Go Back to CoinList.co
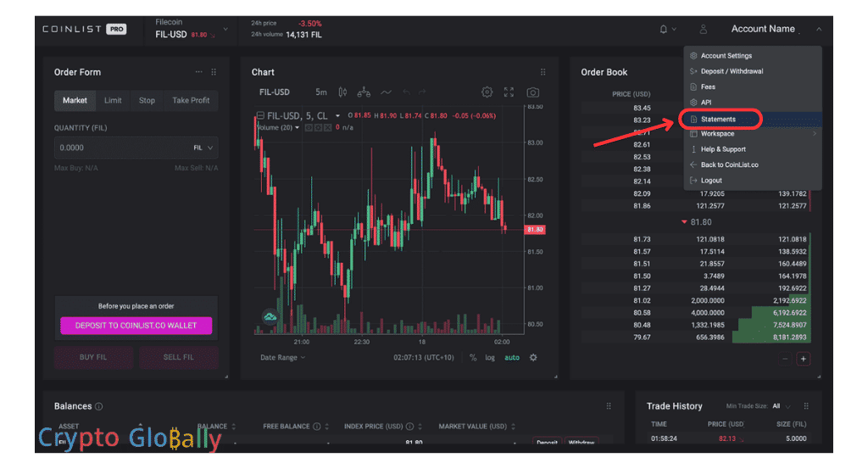Screen dimensions: 868x469 coord(753,165)
